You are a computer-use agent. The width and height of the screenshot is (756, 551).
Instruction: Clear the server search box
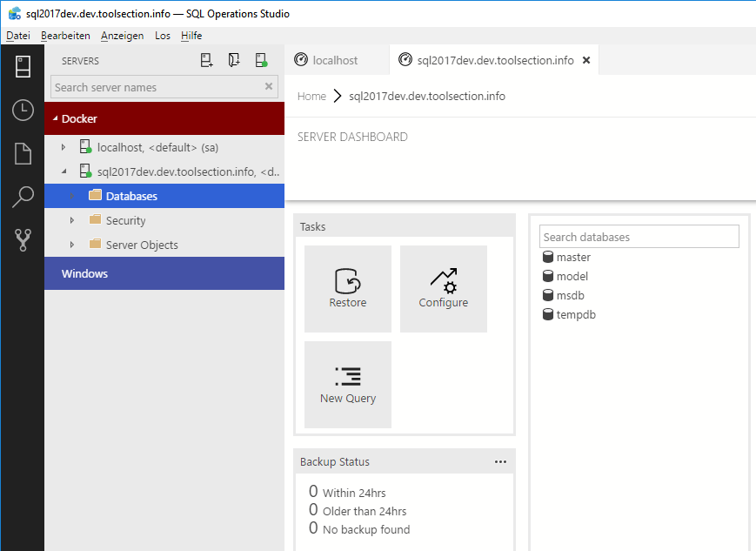click(269, 86)
